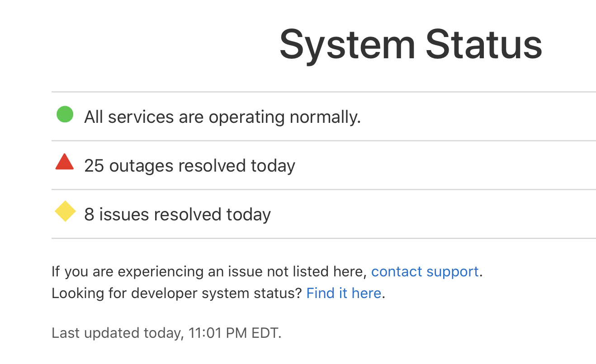Click the System Status page heading

coord(411,44)
